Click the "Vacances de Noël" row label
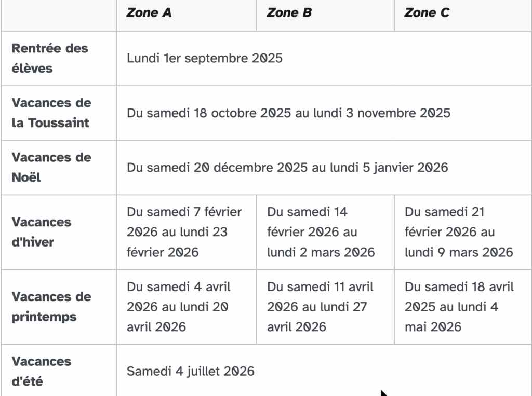The image size is (532, 396). 51,167
